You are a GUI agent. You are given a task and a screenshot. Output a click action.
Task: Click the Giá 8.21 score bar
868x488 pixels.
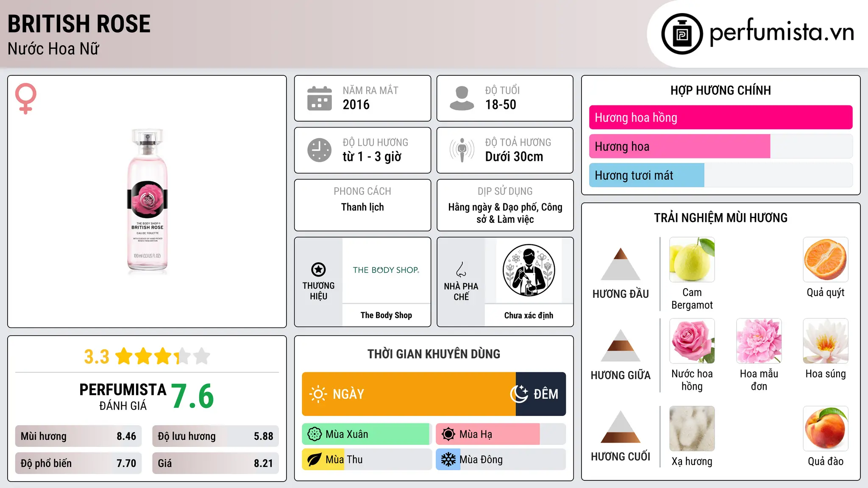(216, 463)
